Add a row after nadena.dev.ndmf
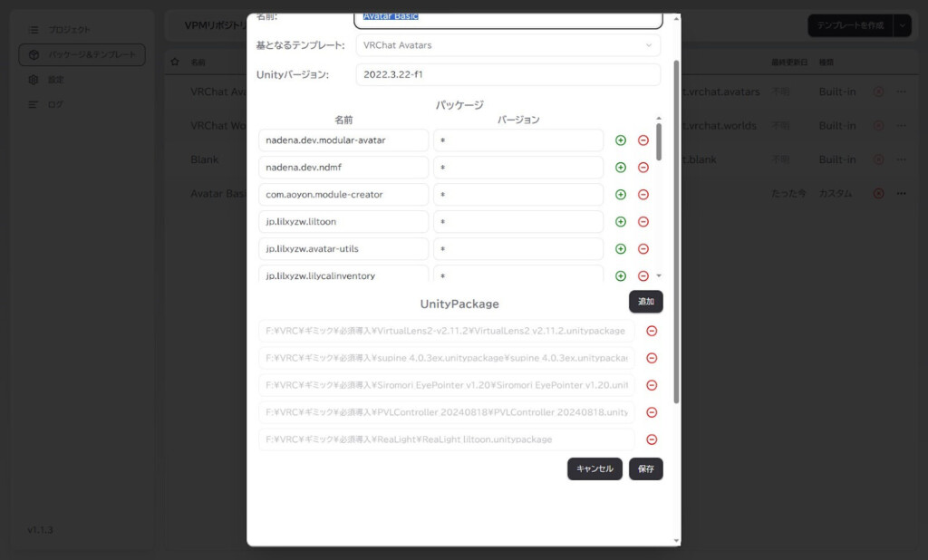Image resolution: width=928 pixels, height=560 pixels. point(620,168)
